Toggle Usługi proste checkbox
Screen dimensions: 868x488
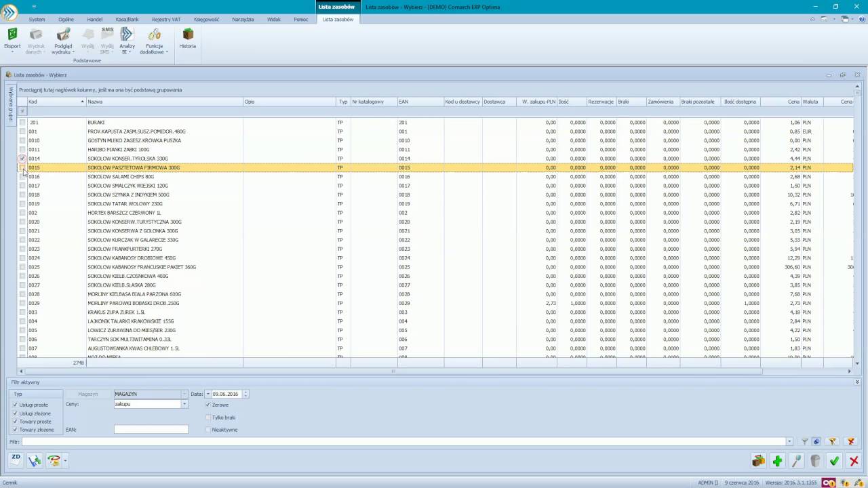click(16, 405)
